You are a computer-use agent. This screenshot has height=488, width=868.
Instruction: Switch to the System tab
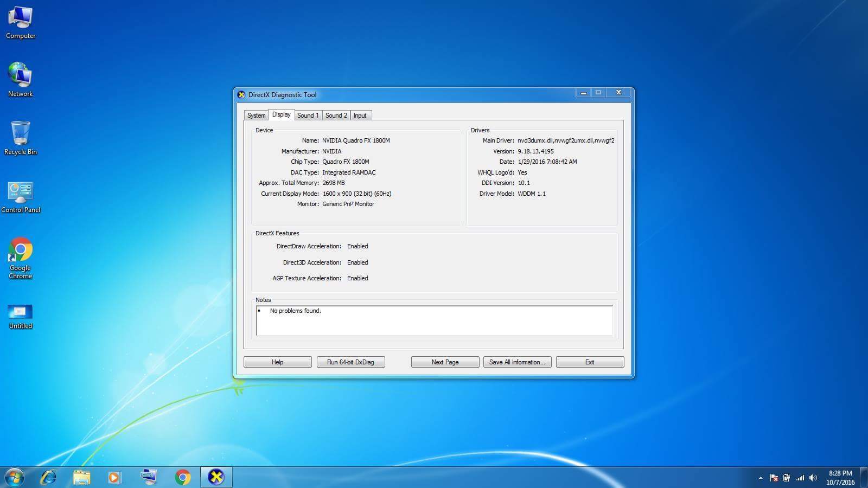point(256,115)
